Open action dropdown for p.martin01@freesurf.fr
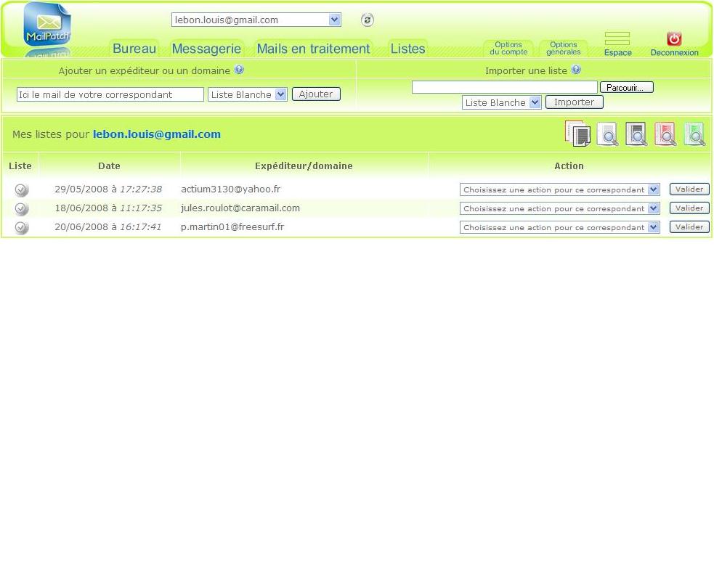714x588 pixels. pos(559,227)
